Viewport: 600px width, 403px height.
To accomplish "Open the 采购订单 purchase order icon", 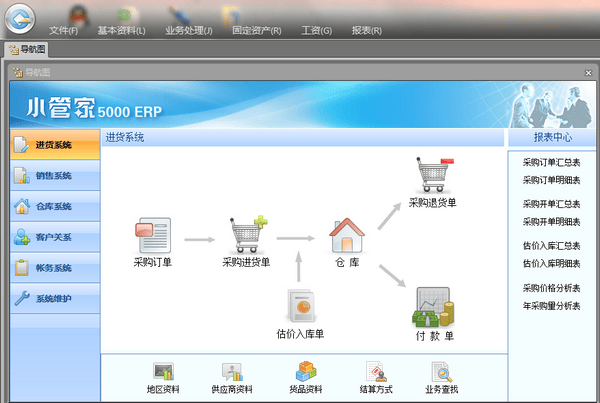I will tap(152, 236).
